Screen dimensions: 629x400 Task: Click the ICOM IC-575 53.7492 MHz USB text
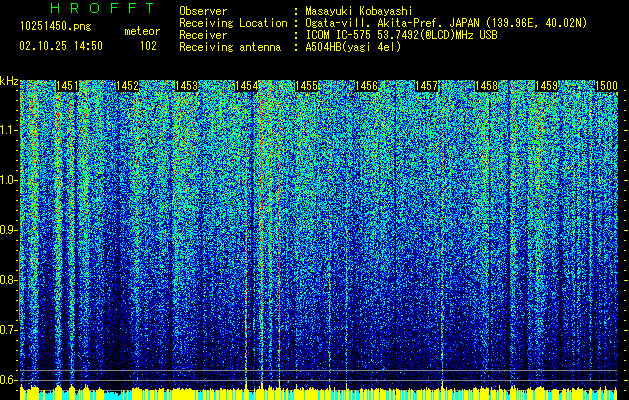401,35
